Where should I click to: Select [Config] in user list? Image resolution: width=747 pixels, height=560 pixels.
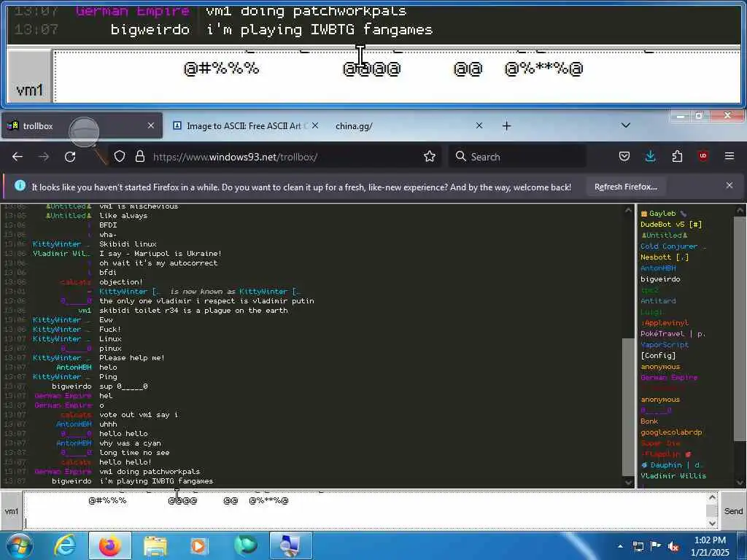658,356
